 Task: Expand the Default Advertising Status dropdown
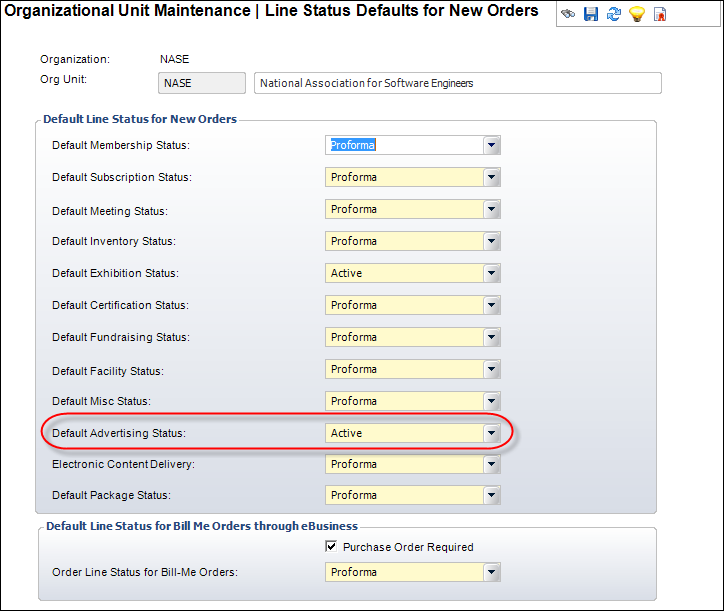tap(492, 433)
